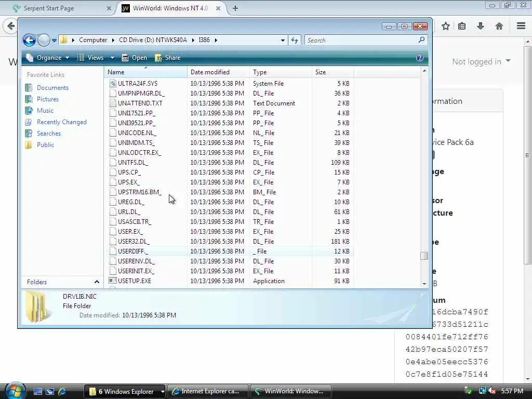Open the recent pages dropdown arrow
The image size is (532, 399).
(54, 41)
